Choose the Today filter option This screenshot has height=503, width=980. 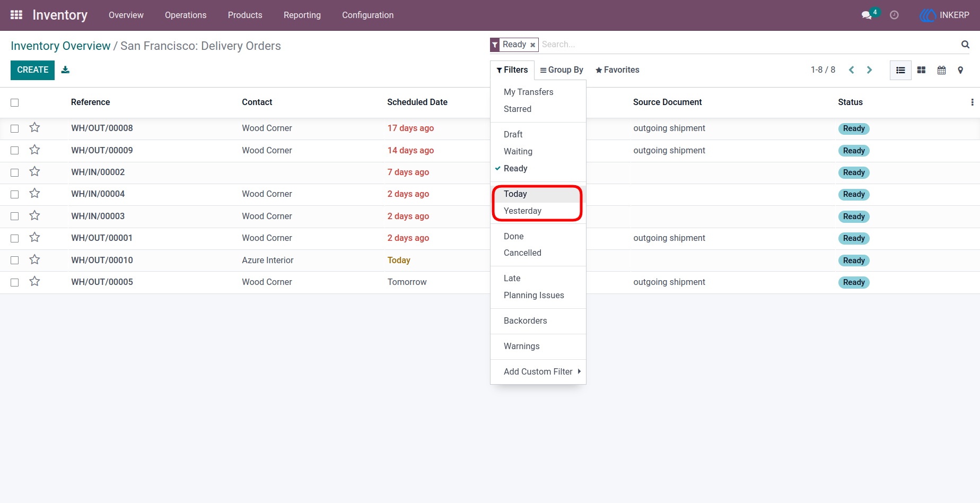click(x=538, y=194)
